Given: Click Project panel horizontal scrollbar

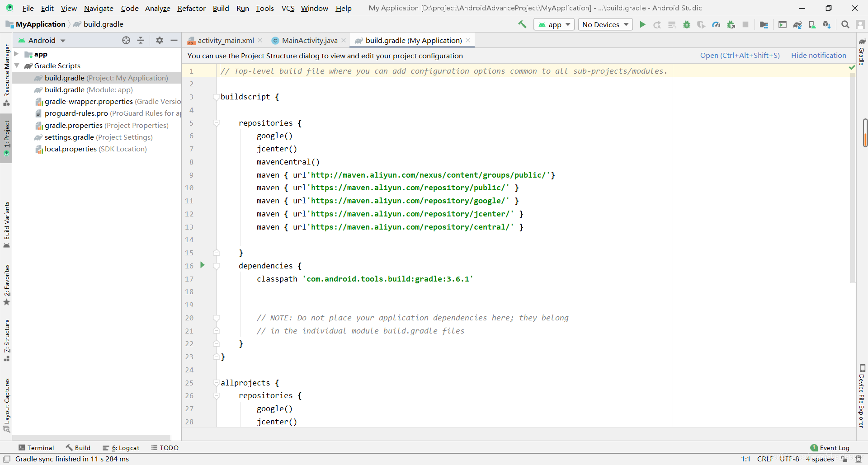Looking at the screenshot, I should [92, 437].
